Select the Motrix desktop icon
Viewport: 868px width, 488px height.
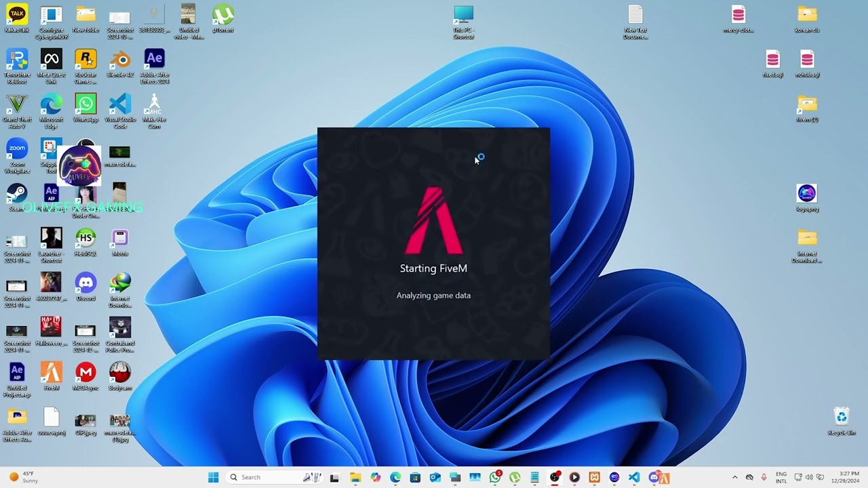pos(120,243)
